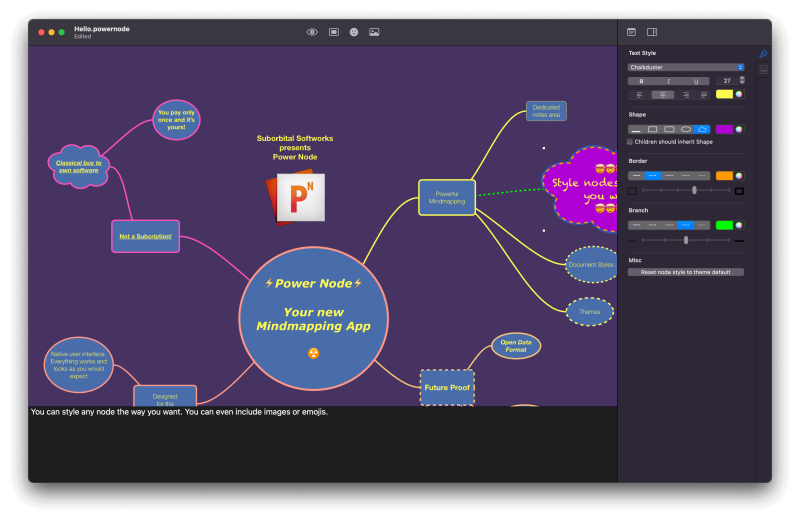Select the rectangle shape
800x520 pixels.
tap(653, 130)
